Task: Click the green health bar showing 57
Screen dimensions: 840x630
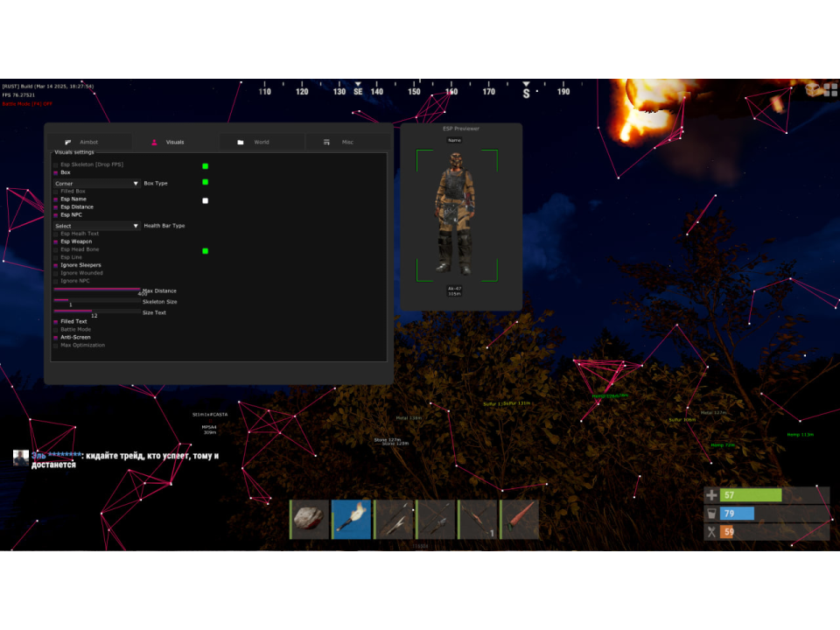Action: point(751,495)
